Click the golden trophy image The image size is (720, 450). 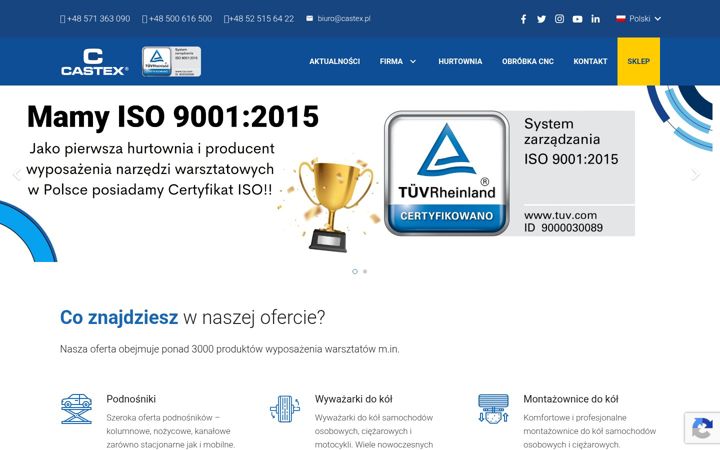click(336, 206)
